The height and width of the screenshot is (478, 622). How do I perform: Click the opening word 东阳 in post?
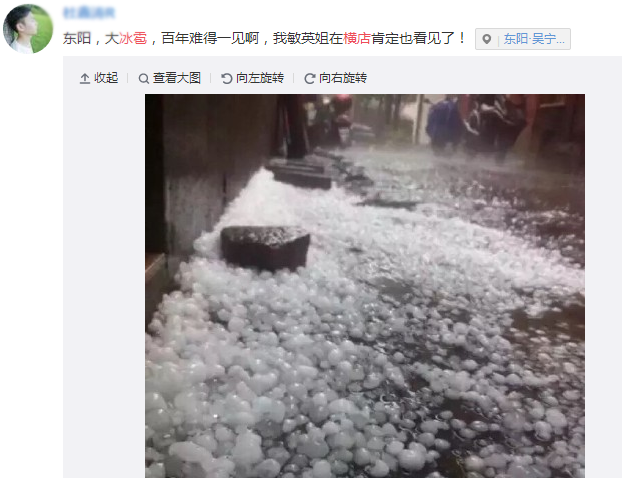[77, 38]
